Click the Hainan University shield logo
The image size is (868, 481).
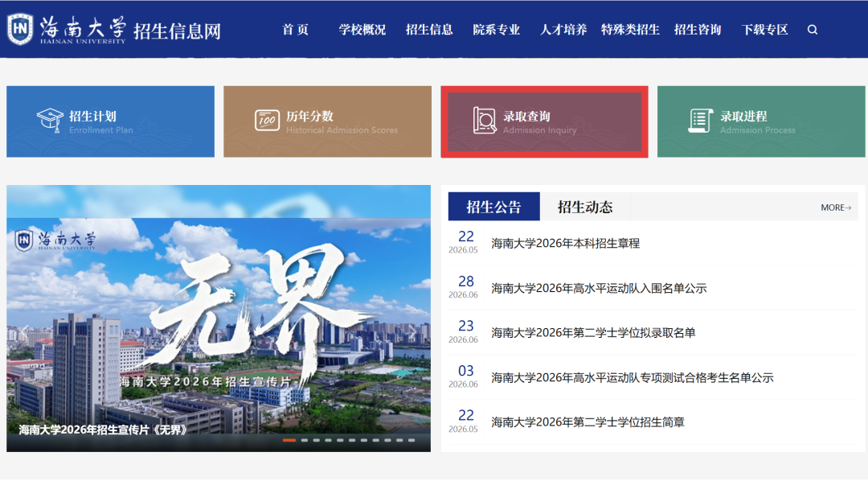pos(20,29)
